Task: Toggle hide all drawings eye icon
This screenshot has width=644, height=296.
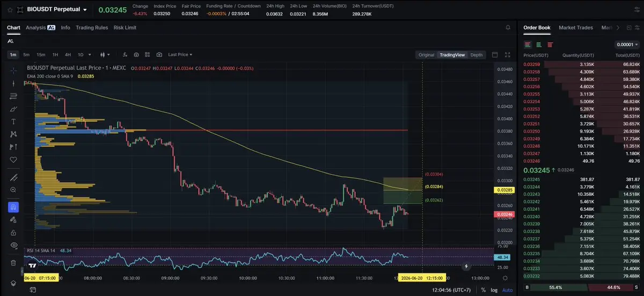Action: tap(13, 245)
